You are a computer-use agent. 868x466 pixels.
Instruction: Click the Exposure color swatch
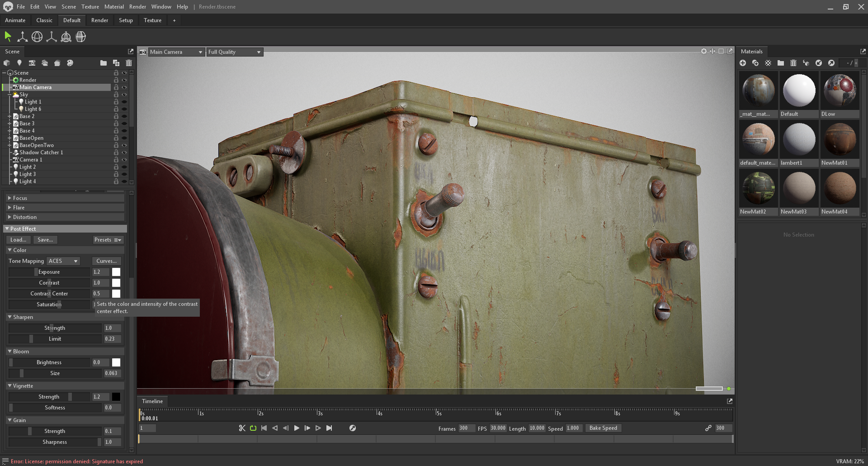tap(116, 271)
